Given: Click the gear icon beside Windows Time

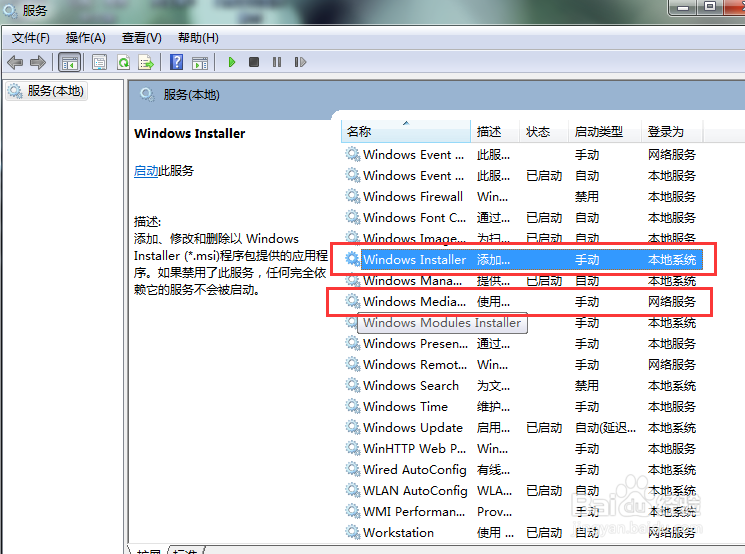Looking at the screenshot, I should 353,406.
